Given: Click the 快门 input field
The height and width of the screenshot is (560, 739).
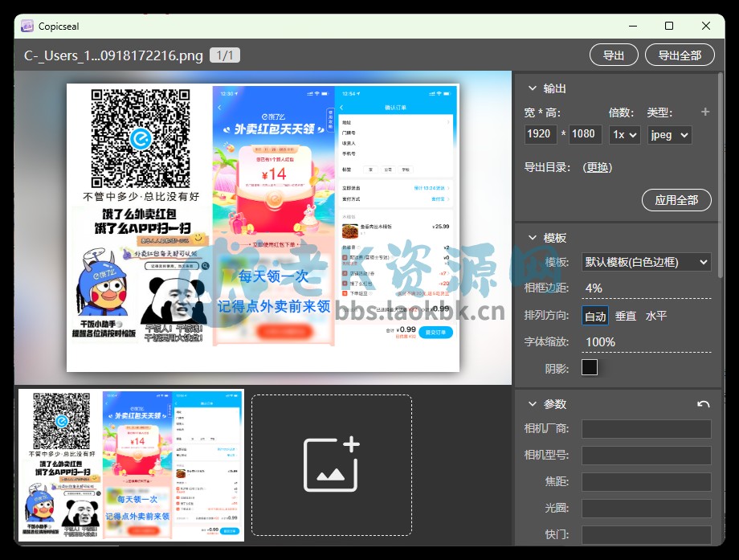Looking at the screenshot, I should click(646, 534).
